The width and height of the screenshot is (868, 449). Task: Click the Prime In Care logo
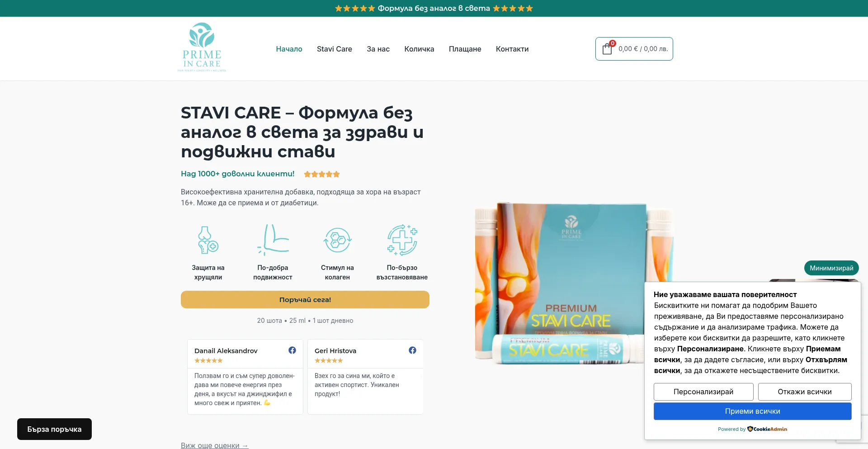point(202,47)
